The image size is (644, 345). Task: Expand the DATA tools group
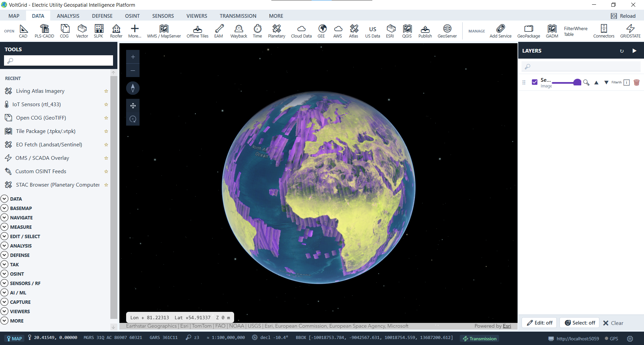pyautogui.click(x=4, y=199)
